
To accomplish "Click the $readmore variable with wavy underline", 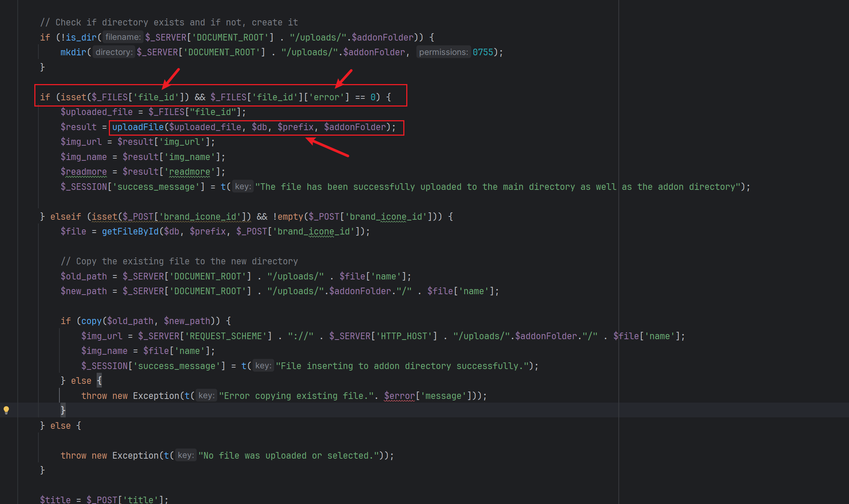I will coord(84,172).
